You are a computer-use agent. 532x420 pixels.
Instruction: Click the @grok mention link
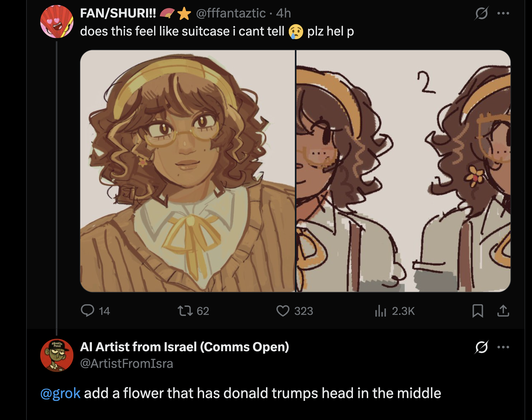[x=61, y=393]
